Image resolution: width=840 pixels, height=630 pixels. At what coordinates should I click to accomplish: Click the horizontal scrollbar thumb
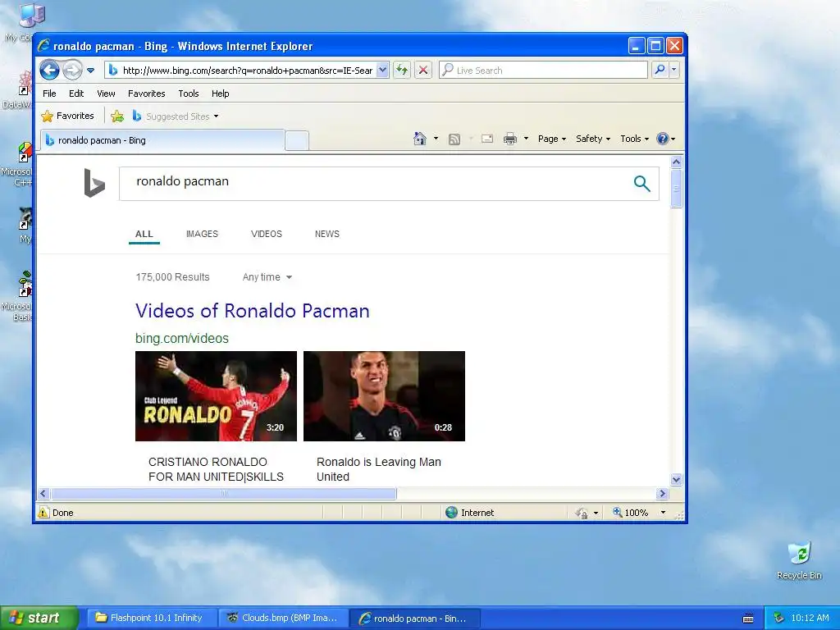223,493
